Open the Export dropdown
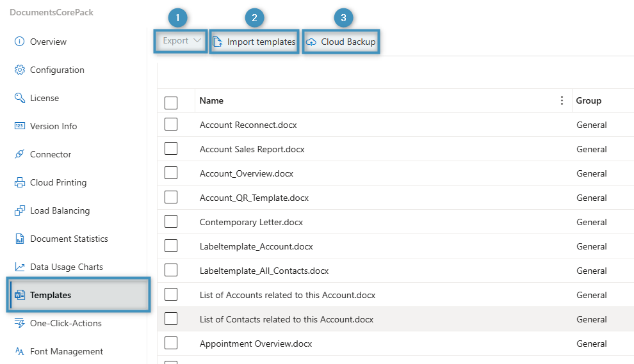The width and height of the screenshot is (634, 364). coord(181,41)
